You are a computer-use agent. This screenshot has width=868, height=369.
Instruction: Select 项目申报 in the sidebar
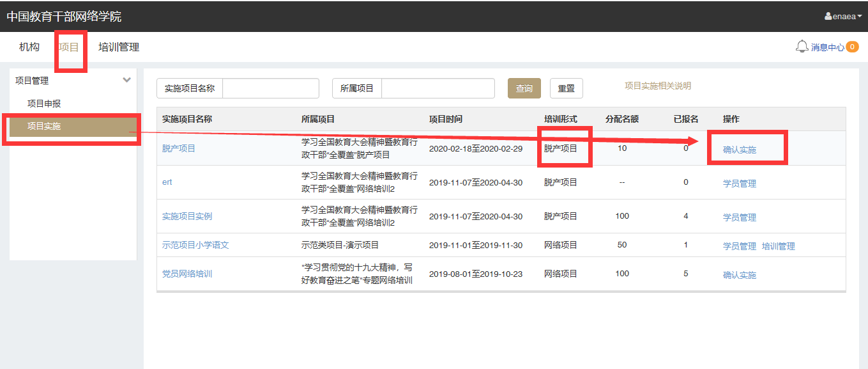(x=44, y=104)
